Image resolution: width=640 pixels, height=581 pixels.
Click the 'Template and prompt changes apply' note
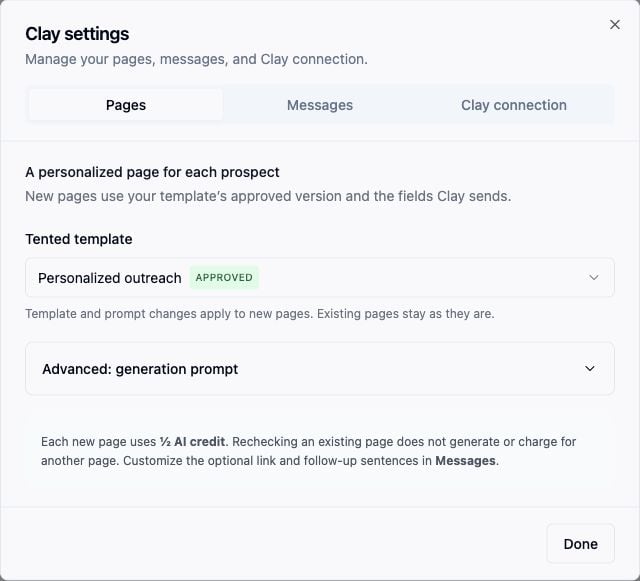(260, 314)
